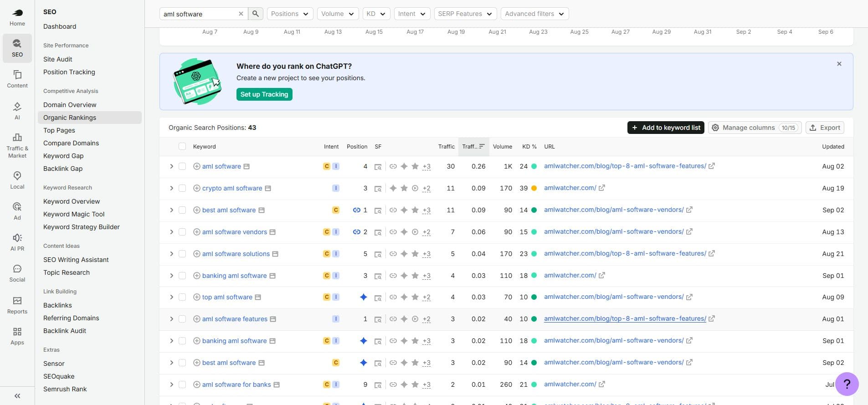
Task: Open the Content section icon
Action: tap(17, 79)
